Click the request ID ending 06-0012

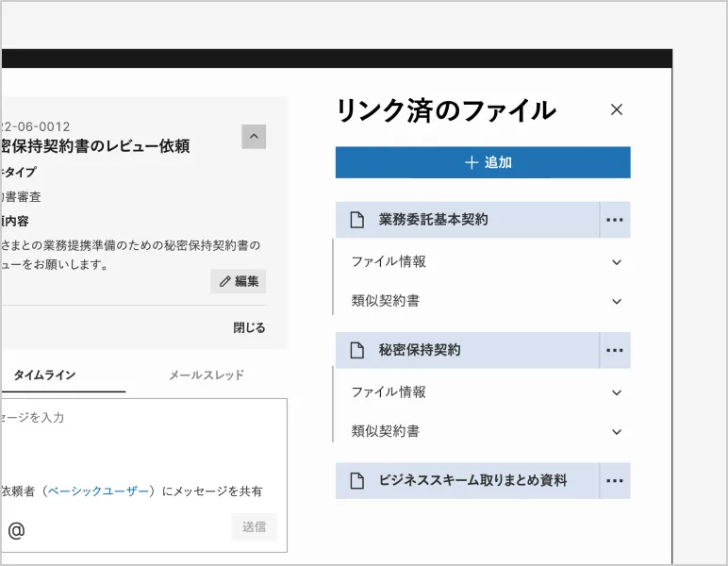click(x=35, y=126)
